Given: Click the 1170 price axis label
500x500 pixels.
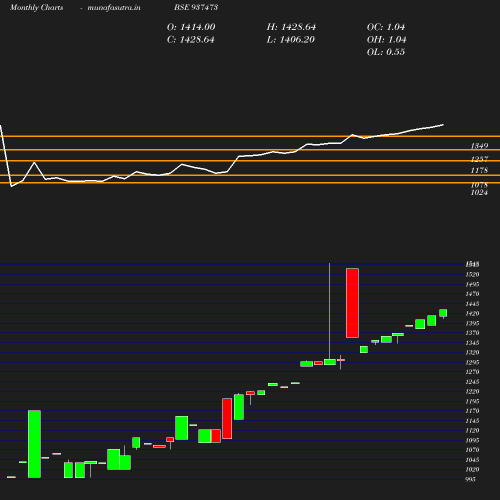Looking at the screenshot, I should coord(473,411).
